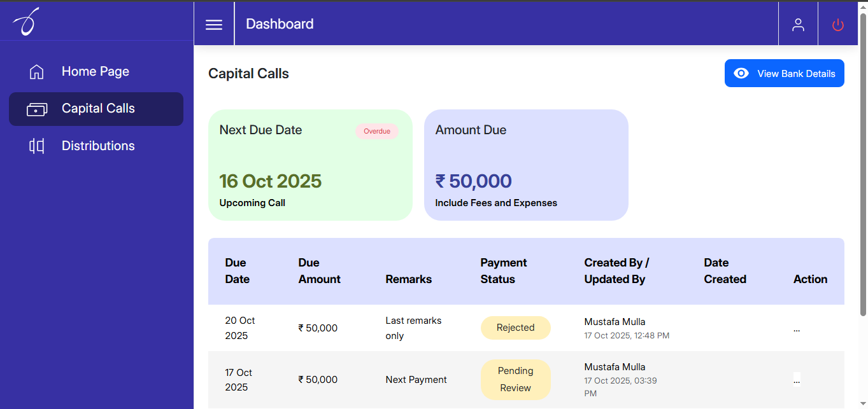Click the red power logout icon
Screen dimensions: 868x409
pos(838,25)
